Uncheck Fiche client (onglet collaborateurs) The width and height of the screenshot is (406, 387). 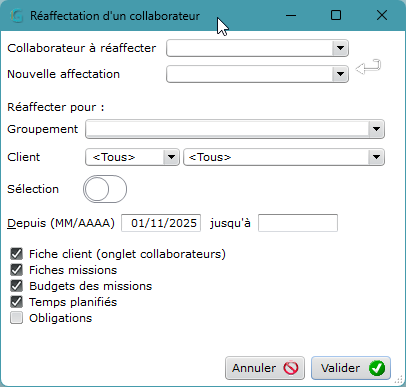pos(16,254)
